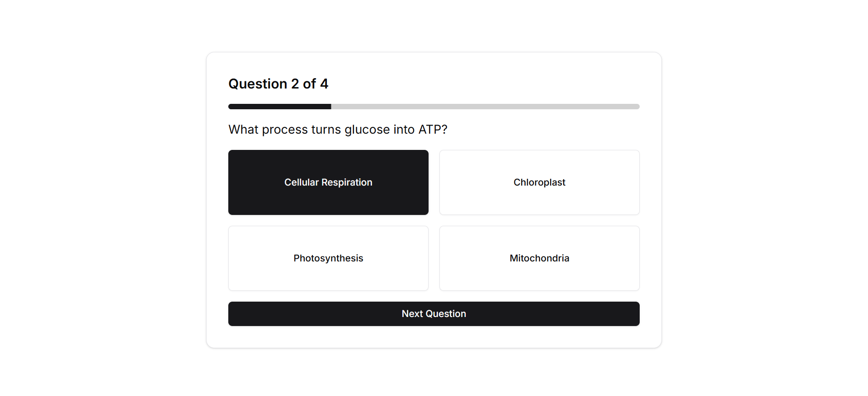Click the word ATP in the question

point(433,130)
